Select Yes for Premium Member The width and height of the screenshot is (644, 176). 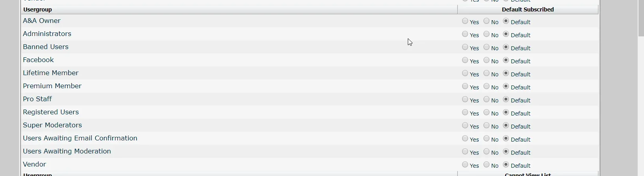[465, 86]
